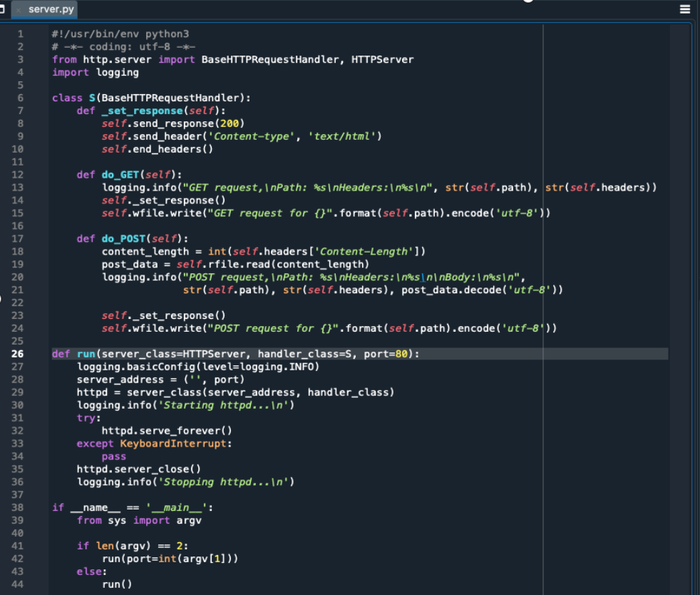The image size is (700, 595).
Task: Click the "GET request,\nPath" log string
Action: [x=308, y=188]
